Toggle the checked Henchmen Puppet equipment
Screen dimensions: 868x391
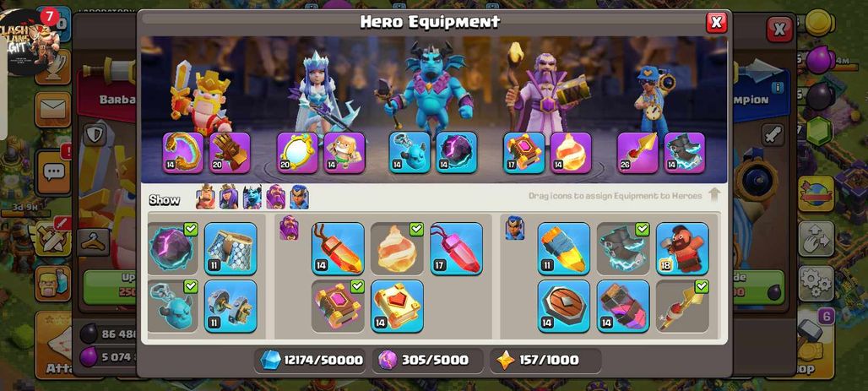(x=171, y=307)
